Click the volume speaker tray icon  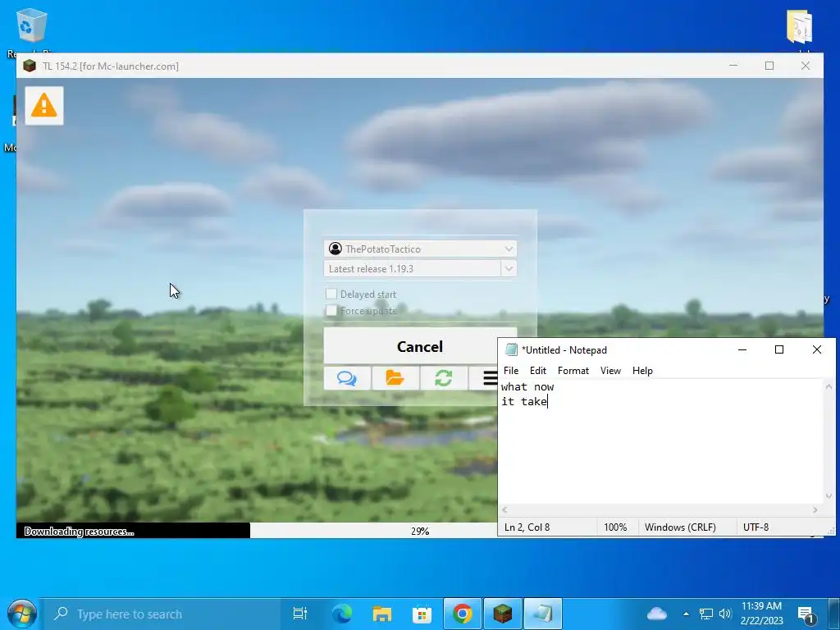(725, 614)
